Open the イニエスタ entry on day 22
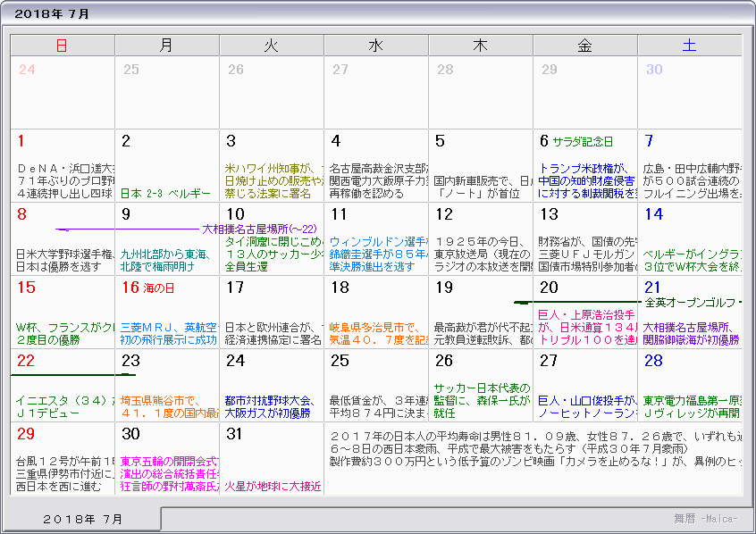The image size is (756, 534). [x=65, y=407]
